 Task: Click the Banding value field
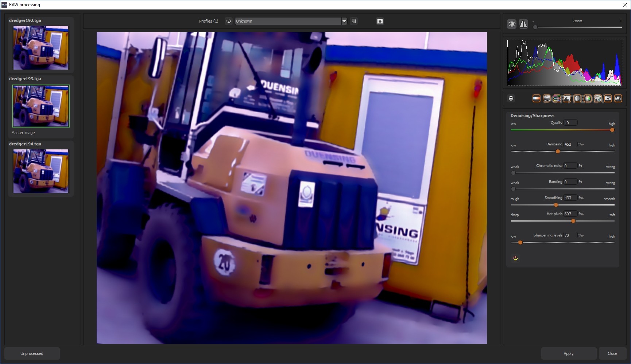[x=570, y=182]
